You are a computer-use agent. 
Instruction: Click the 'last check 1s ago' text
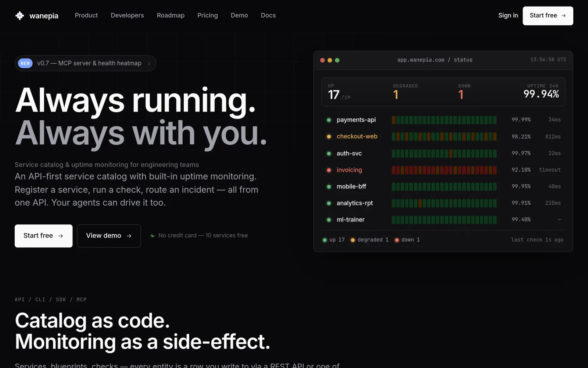pyautogui.click(x=537, y=240)
